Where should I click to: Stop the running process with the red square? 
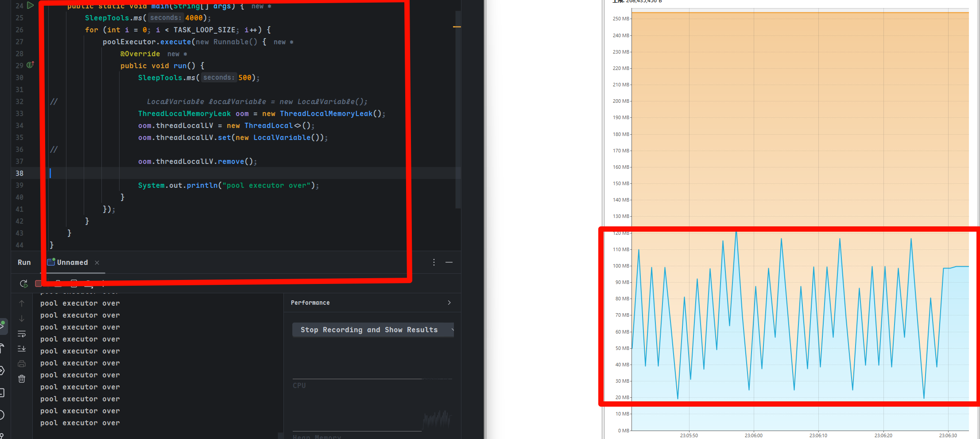pyautogui.click(x=39, y=284)
